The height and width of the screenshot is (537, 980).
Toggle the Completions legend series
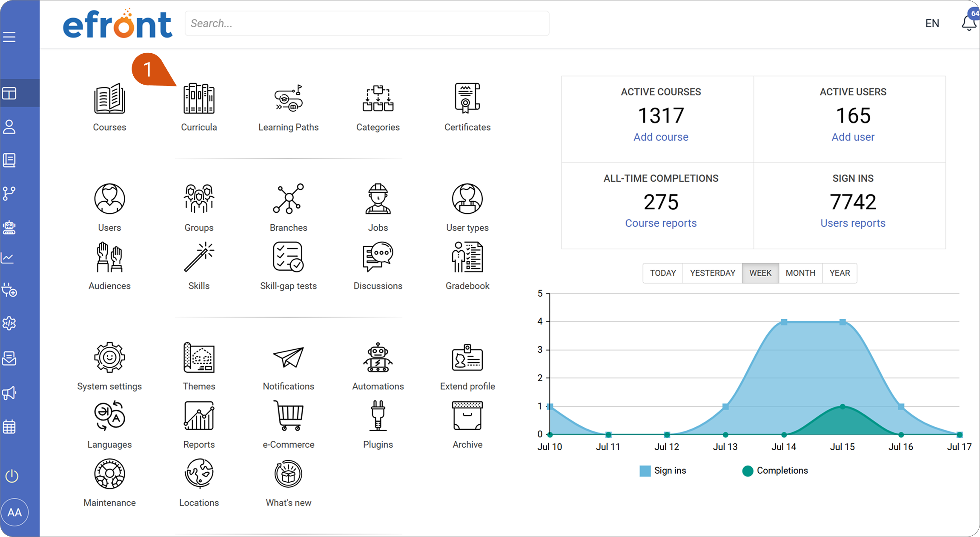click(774, 471)
